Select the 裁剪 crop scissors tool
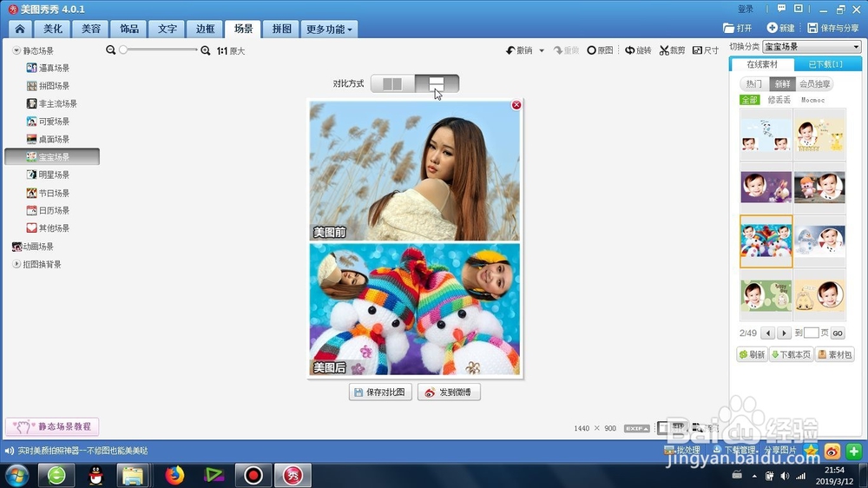Viewport: 868px width, 488px height. 672,50
